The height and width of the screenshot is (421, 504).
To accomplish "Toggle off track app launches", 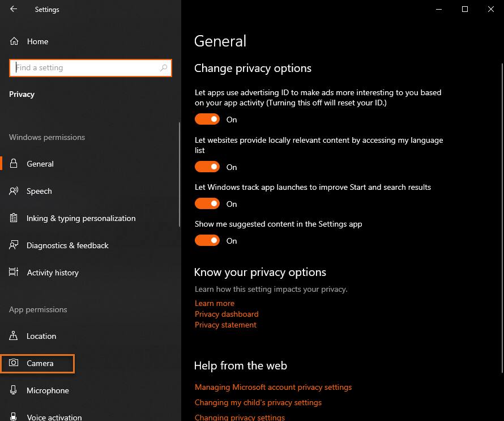I will click(207, 203).
